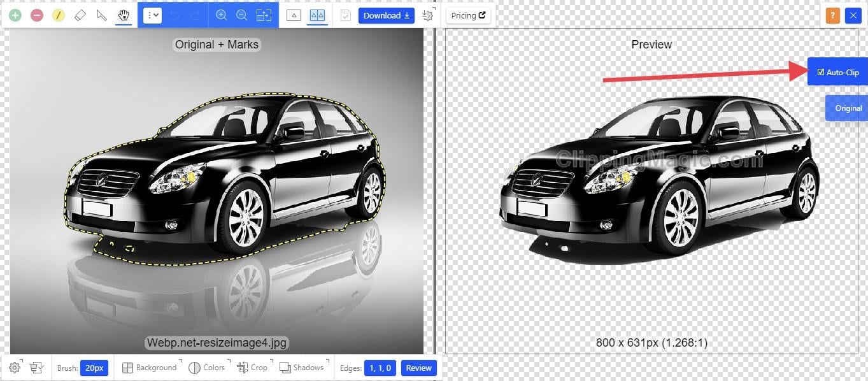Expand the Shadows settings panel
This screenshot has width=868, height=381.
(302, 368)
